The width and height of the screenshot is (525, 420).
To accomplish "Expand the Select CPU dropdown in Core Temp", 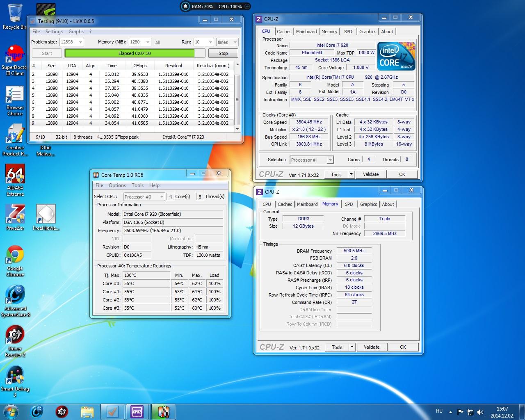I will pos(161,197).
